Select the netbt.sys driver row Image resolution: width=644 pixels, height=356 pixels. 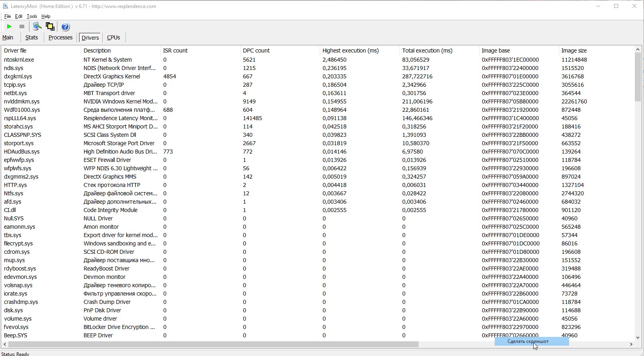click(318, 93)
